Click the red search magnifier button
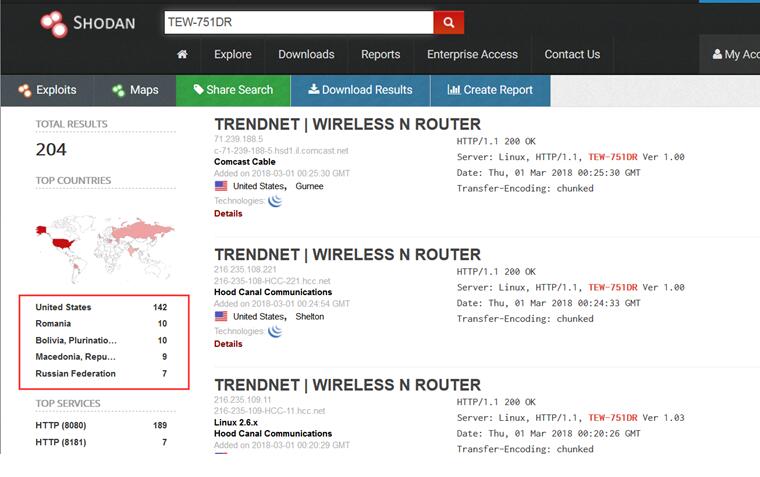 point(448,22)
